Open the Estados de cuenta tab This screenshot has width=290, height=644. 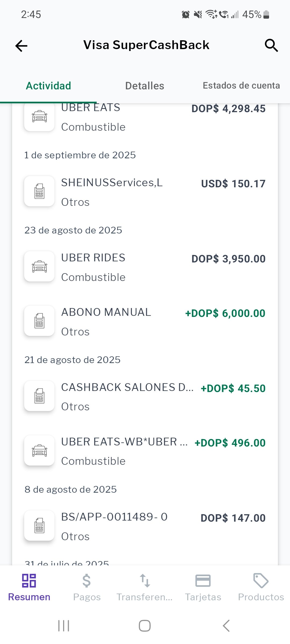[241, 86]
